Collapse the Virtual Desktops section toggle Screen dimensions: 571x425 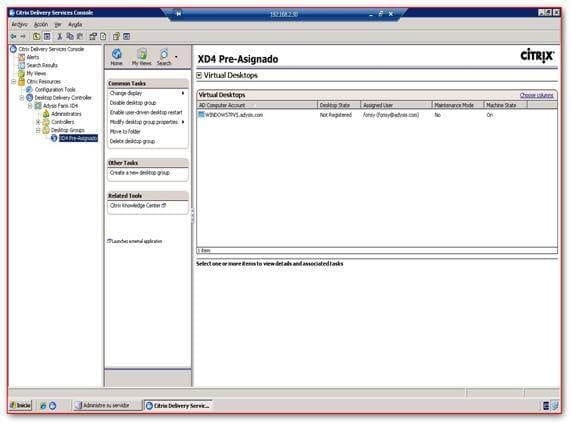tap(199, 75)
